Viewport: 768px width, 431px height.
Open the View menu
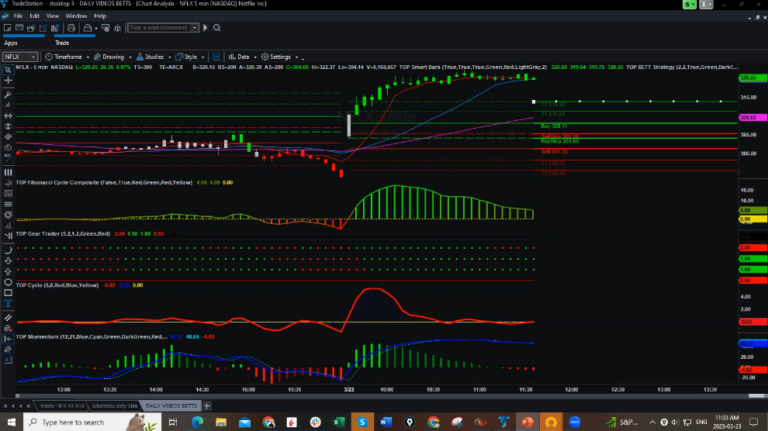52,16
